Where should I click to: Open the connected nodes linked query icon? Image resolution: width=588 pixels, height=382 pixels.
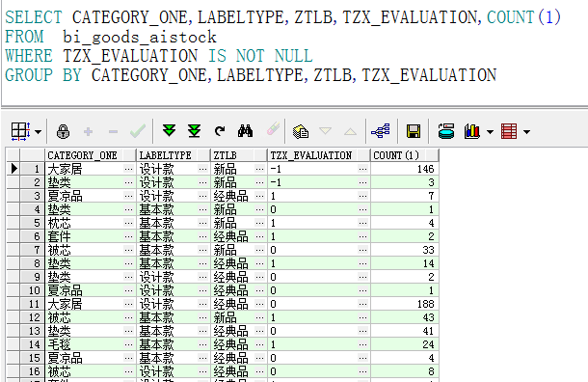(x=381, y=131)
